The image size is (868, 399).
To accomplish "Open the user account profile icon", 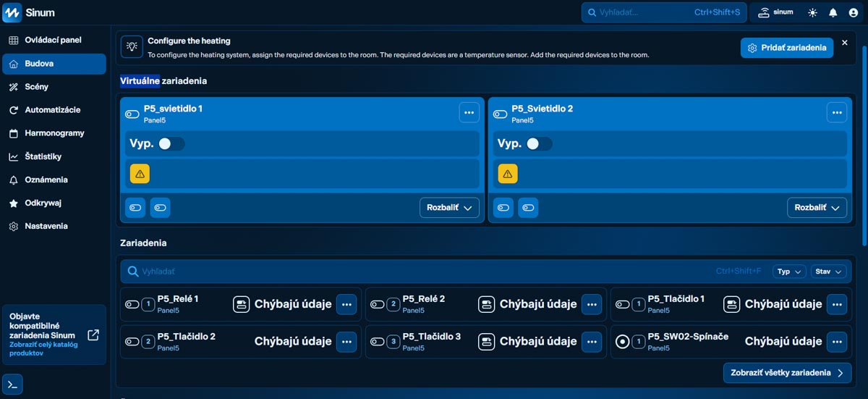I will point(854,13).
